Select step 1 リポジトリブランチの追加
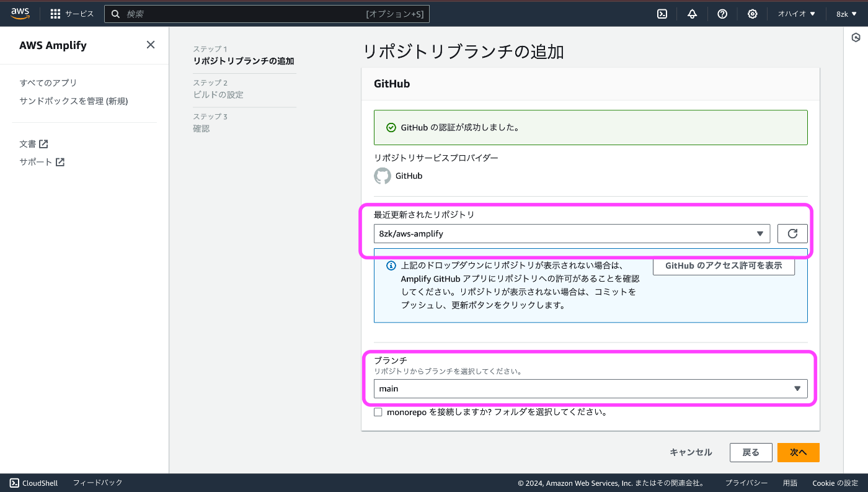The height and width of the screenshot is (492, 868). (244, 61)
